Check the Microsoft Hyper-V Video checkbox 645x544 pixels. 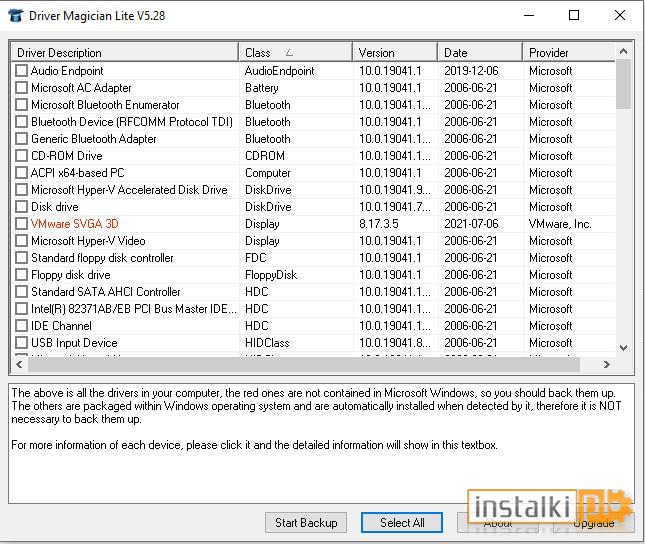point(21,241)
